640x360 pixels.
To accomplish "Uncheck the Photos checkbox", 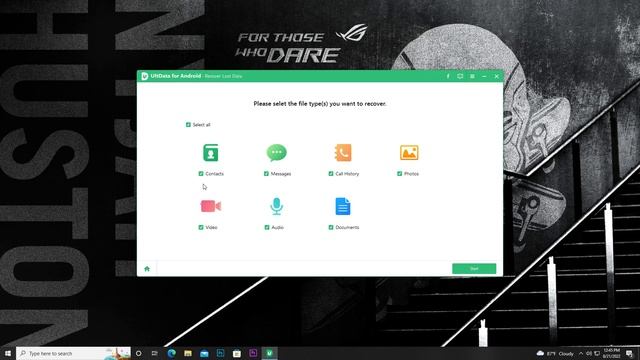I will click(400, 173).
